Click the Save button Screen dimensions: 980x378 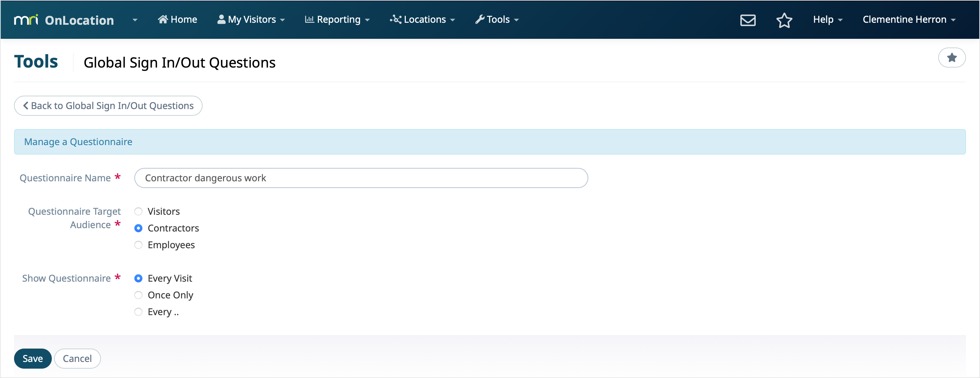tap(33, 358)
